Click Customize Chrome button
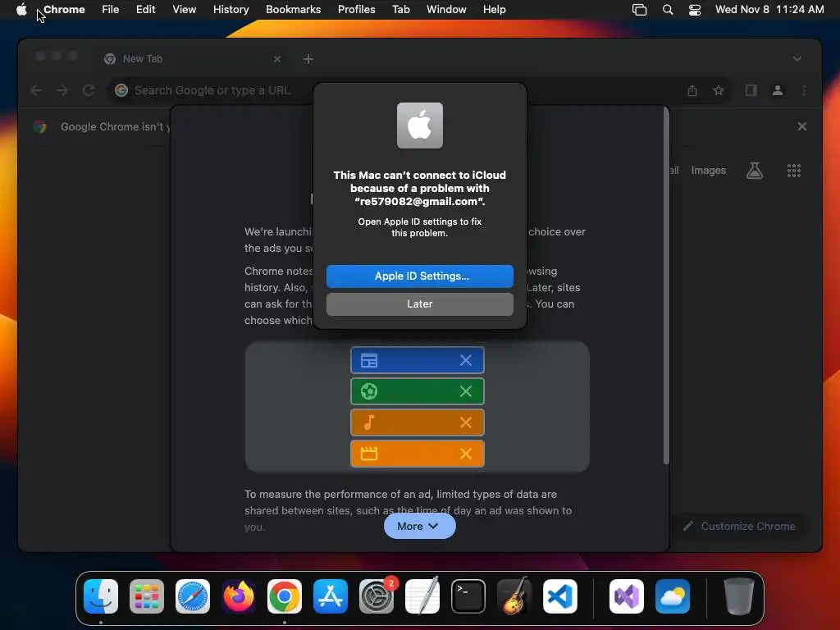 (x=740, y=526)
